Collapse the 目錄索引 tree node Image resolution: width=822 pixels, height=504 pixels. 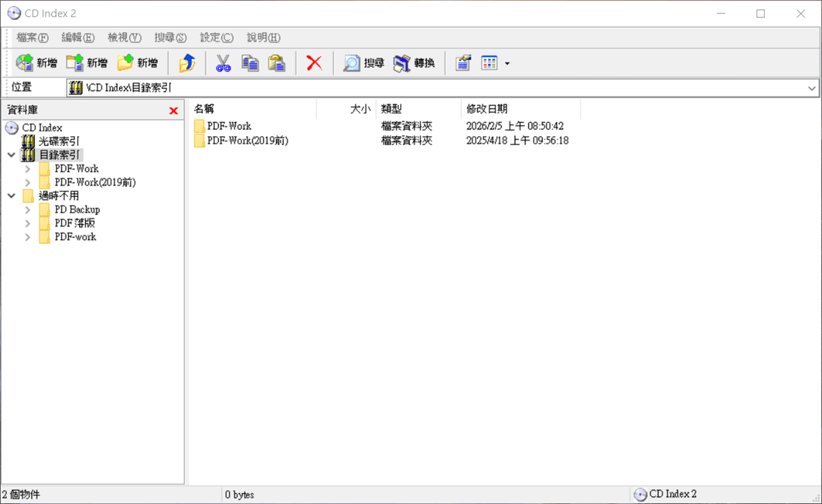click(x=12, y=155)
